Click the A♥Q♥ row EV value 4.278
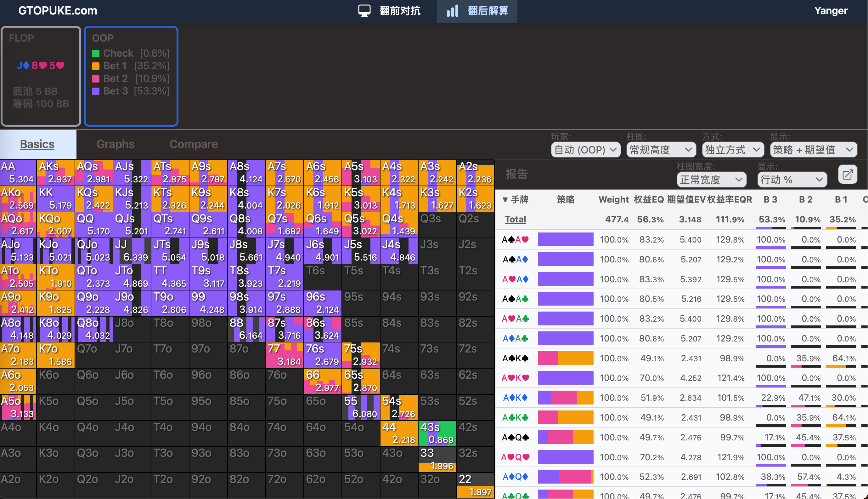868x499 pixels. [x=691, y=457]
